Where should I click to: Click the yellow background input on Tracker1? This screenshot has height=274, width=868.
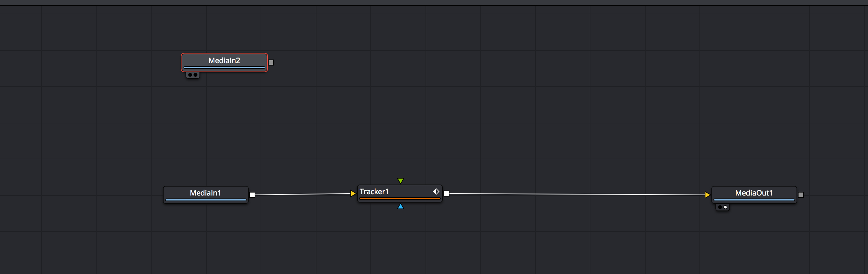click(x=353, y=194)
